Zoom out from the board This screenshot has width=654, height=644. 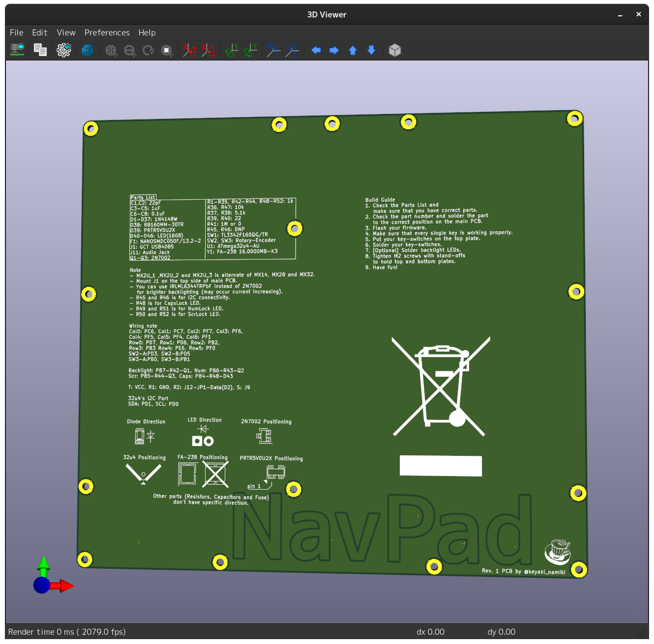pos(130,50)
